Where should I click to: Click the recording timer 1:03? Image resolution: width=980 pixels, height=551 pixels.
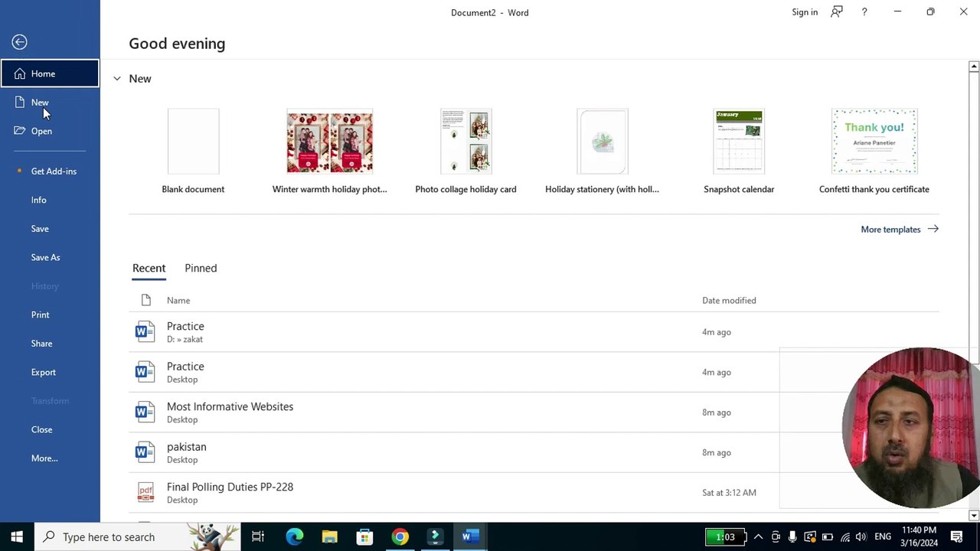724,537
